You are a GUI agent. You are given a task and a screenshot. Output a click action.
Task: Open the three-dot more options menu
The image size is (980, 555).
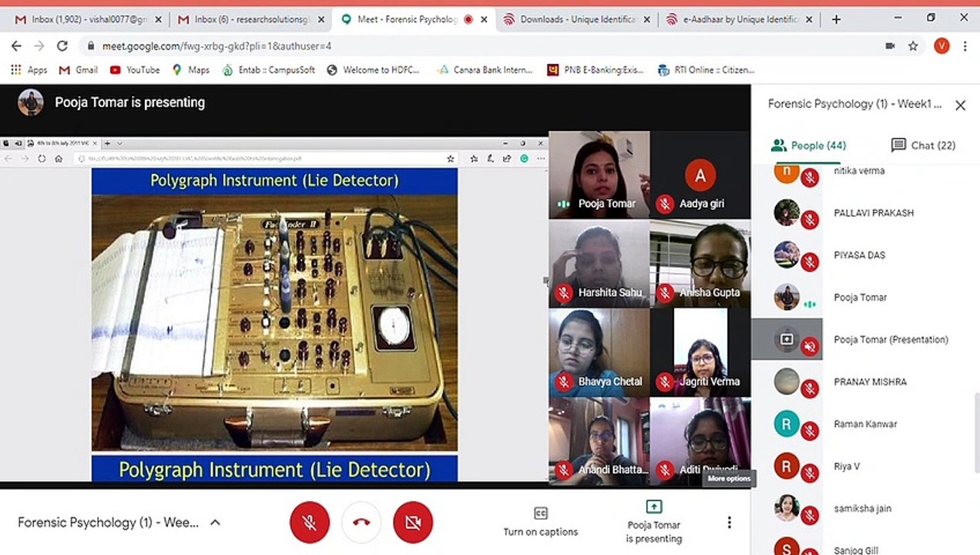[729, 523]
